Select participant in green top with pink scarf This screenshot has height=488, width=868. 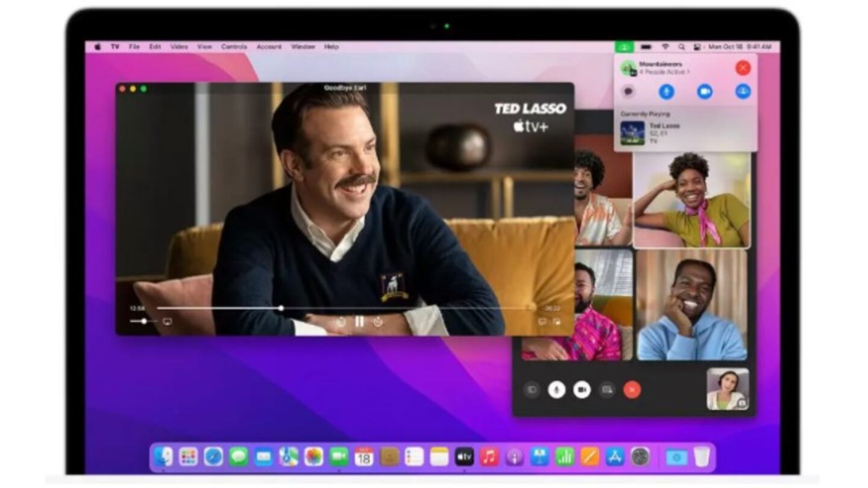pyautogui.click(x=692, y=200)
